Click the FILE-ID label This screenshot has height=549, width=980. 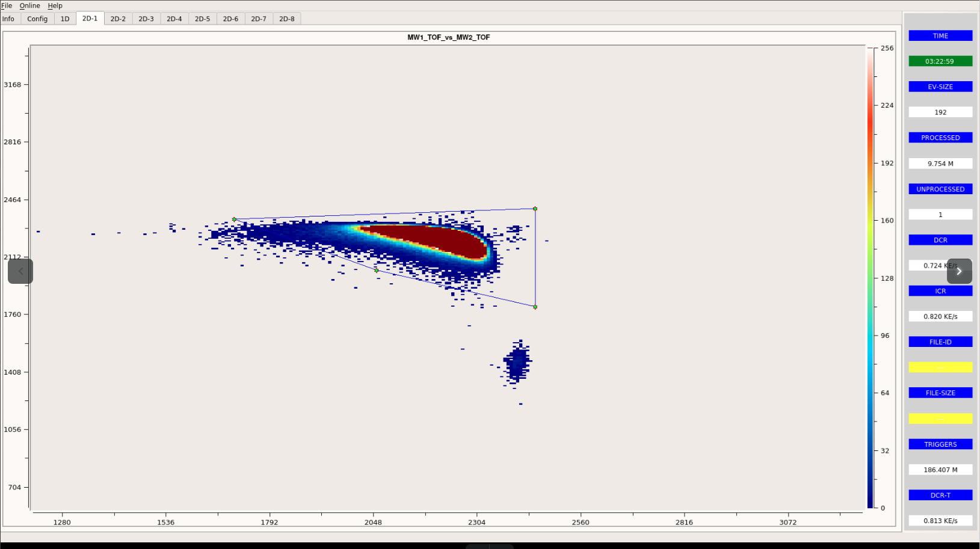pyautogui.click(x=940, y=342)
